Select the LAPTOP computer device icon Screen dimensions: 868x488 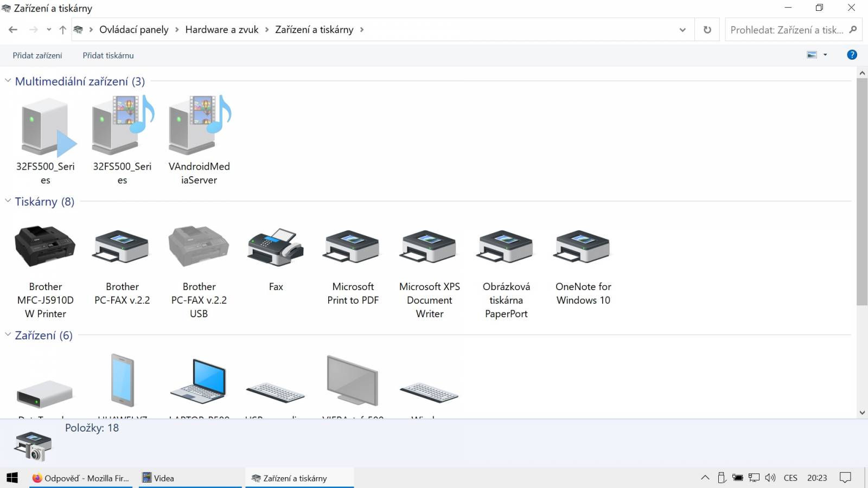click(199, 382)
